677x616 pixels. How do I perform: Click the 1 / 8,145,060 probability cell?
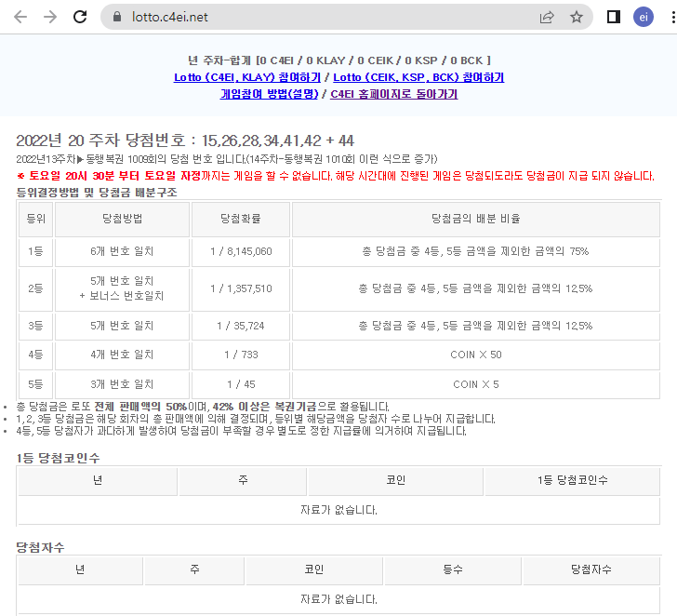coord(241,252)
